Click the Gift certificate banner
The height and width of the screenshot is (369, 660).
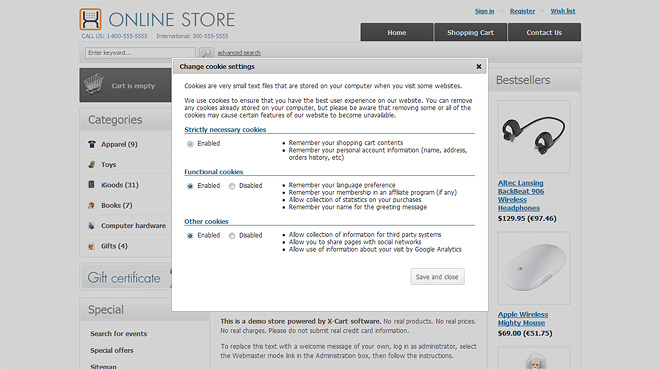126,276
